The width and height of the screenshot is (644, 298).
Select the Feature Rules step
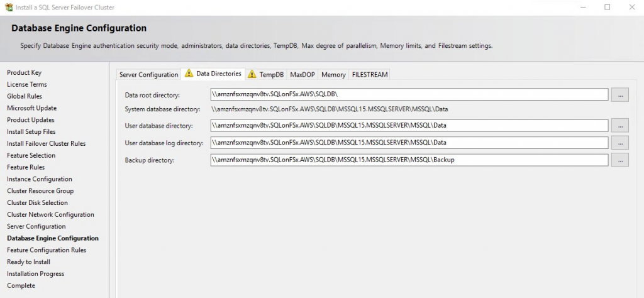pyautogui.click(x=26, y=167)
